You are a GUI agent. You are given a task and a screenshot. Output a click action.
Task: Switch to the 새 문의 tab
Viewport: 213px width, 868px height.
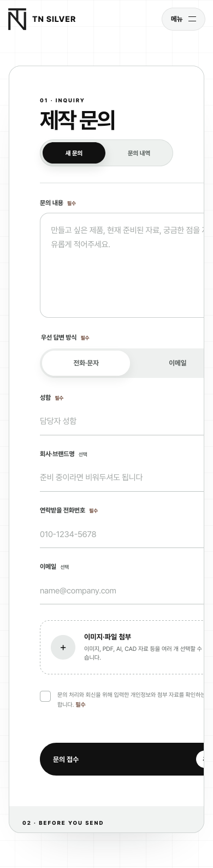74,153
